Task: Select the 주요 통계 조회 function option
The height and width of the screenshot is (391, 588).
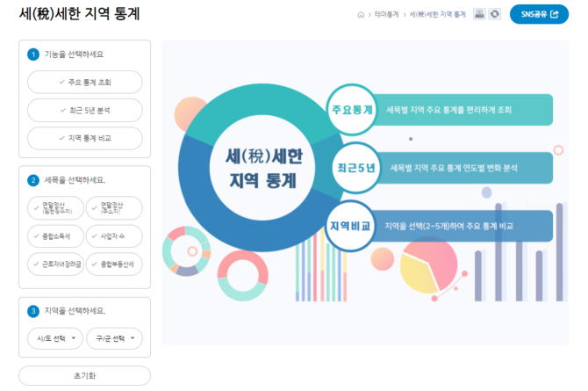Action: pyautogui.click(x=84, y=83)
